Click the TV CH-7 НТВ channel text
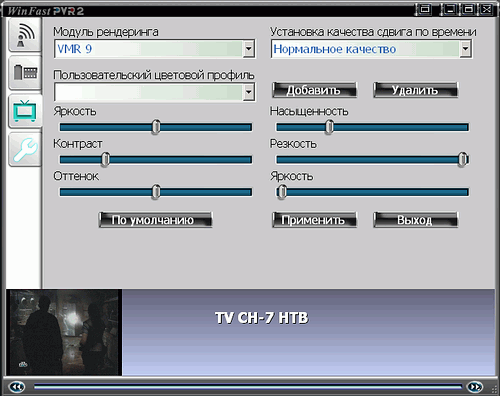 (x=262, y=318)
